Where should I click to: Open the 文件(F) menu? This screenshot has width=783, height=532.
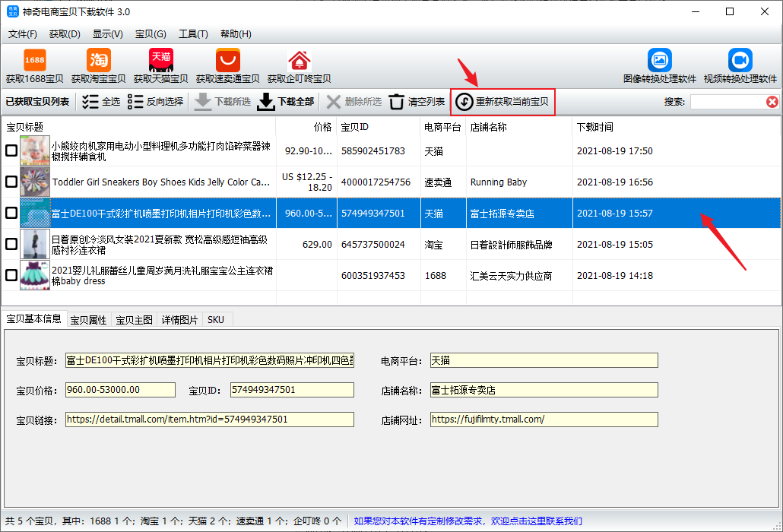point(23,34)
